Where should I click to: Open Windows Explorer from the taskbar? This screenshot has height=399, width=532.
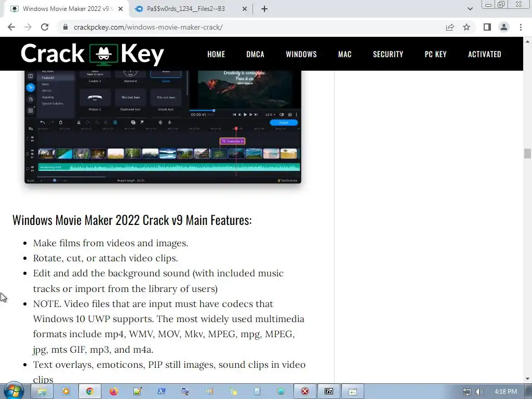[x=42, y=392]
